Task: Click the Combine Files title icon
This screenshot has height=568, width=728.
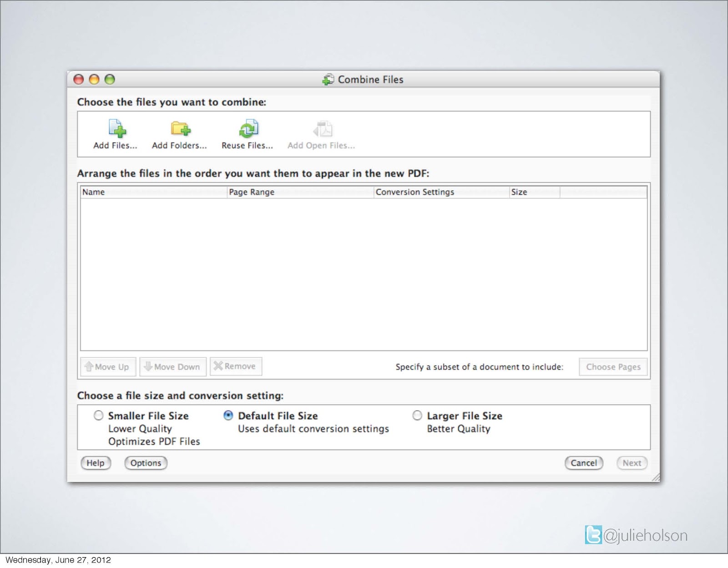Action: coord(328,80)
